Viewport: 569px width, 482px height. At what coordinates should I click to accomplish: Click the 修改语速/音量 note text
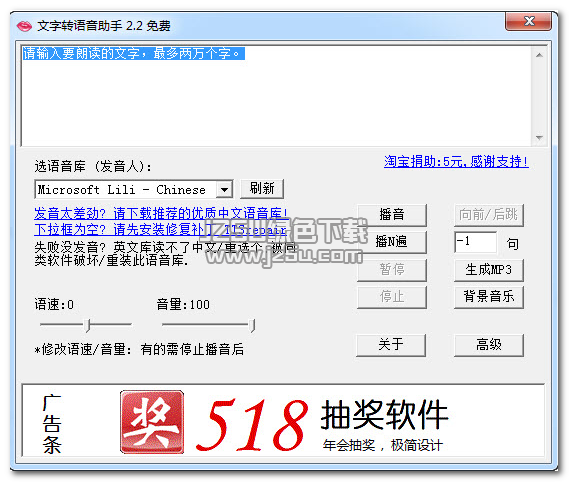[x=139, y=350]
